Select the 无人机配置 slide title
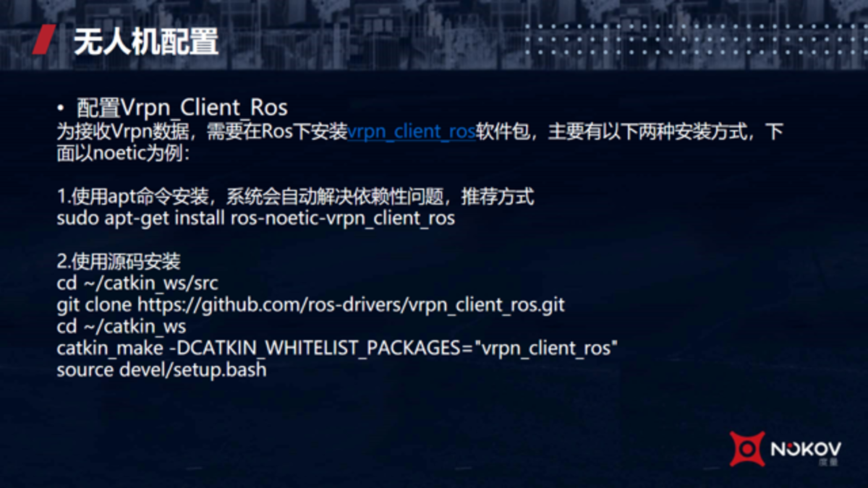This screenshot has width=868, height=488. coord(145,41)
